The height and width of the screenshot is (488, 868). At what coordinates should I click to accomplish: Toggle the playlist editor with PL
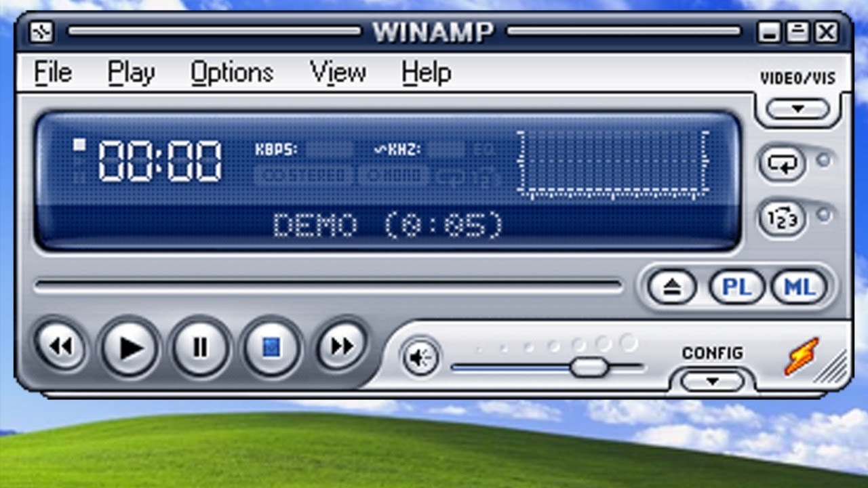(x=737, y=287)
